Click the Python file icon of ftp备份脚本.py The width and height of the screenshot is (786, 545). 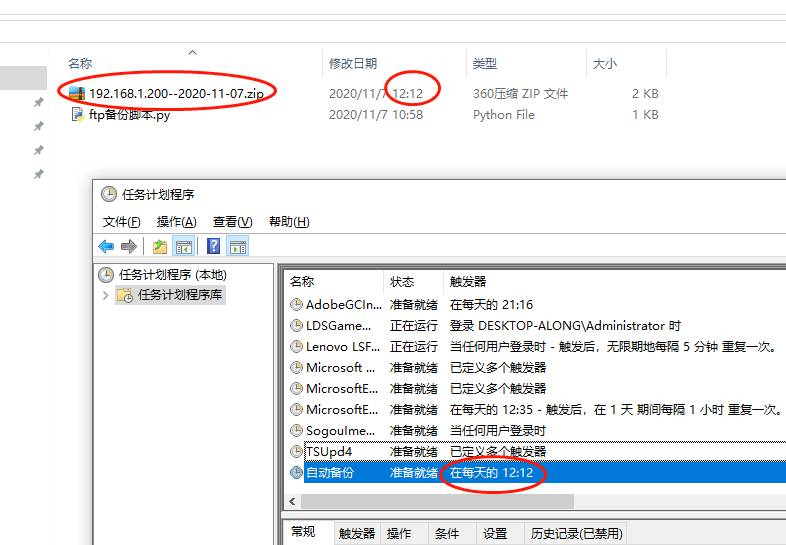pos(77,114)
